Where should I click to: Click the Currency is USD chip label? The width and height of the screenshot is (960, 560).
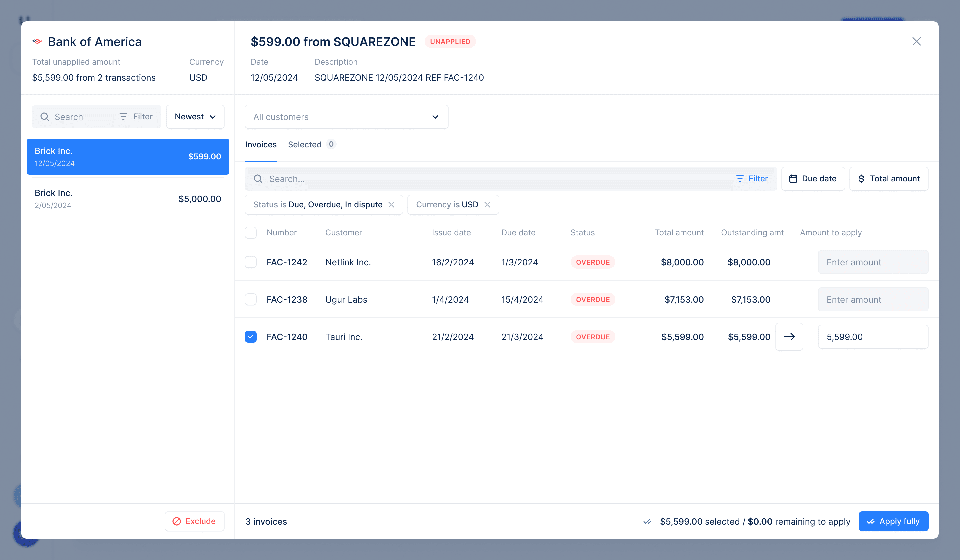click(x=447, y=205)
